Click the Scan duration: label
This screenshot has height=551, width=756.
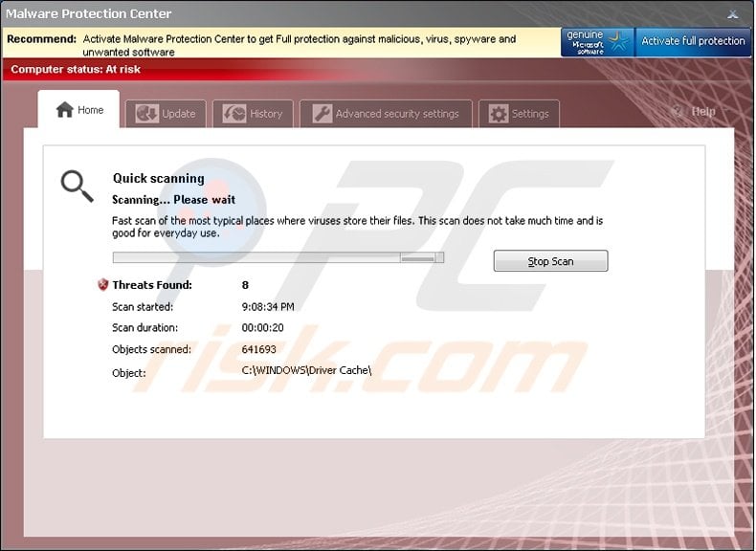[145, 328]
